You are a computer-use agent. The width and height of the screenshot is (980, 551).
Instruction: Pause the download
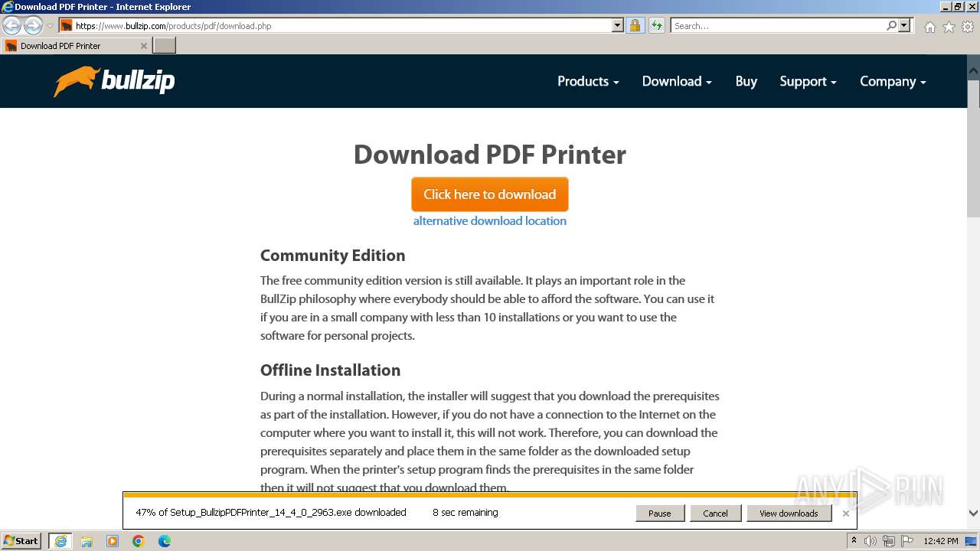coord(659,514)
